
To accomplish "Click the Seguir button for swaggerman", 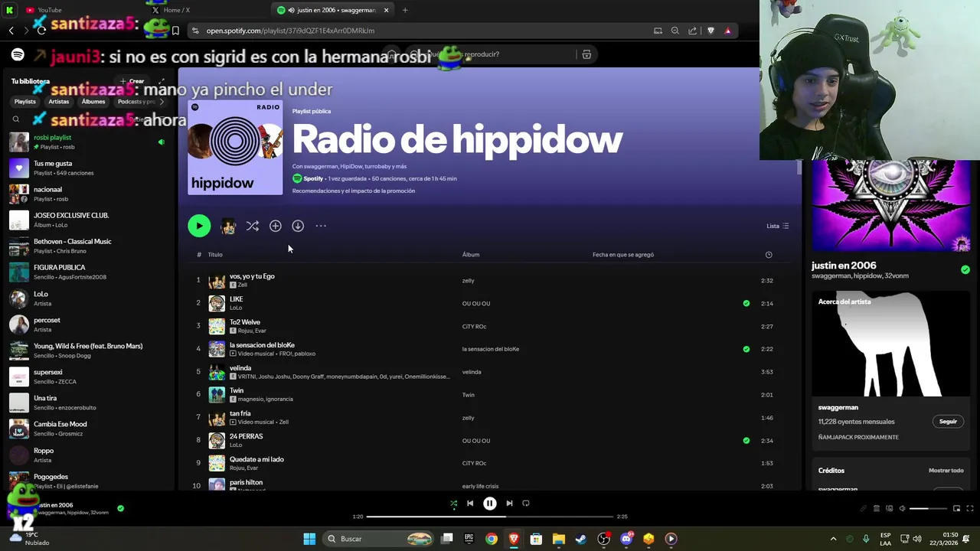I will pos(948,422).
